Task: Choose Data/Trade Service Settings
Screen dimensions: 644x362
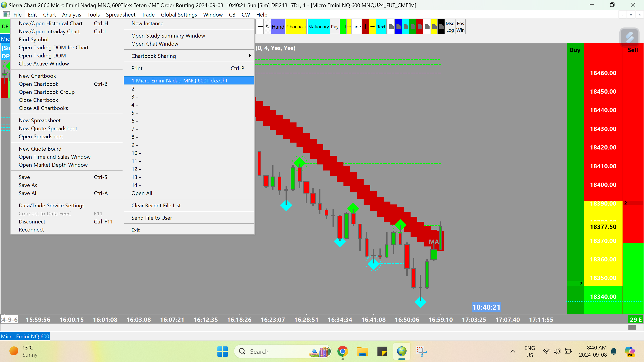Action: pos(51,205)
